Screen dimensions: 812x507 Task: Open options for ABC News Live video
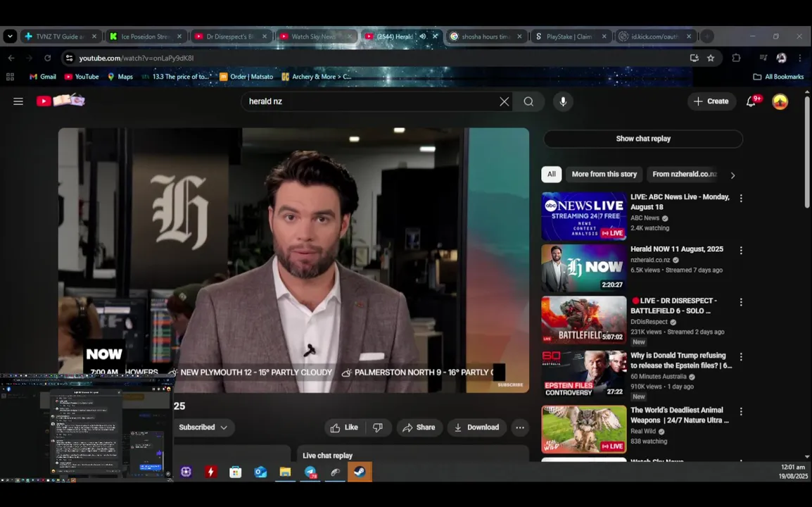tap(741, 198)
